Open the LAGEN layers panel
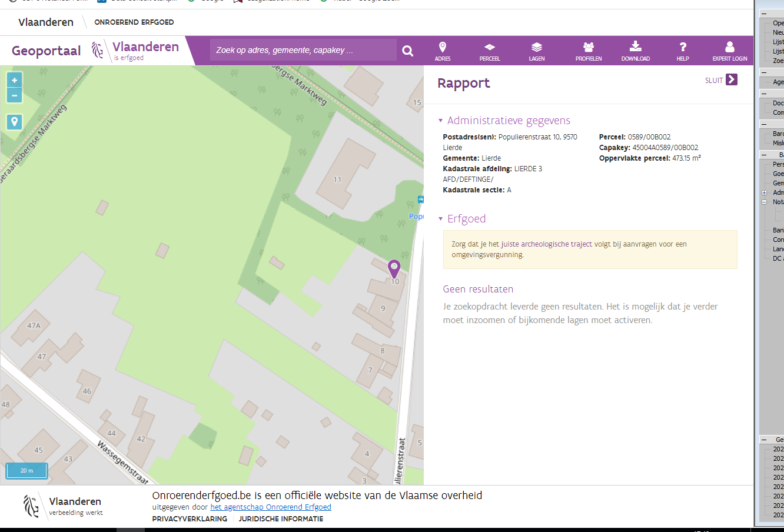This screenshot has height=532, width=784. tap(536, 51)
